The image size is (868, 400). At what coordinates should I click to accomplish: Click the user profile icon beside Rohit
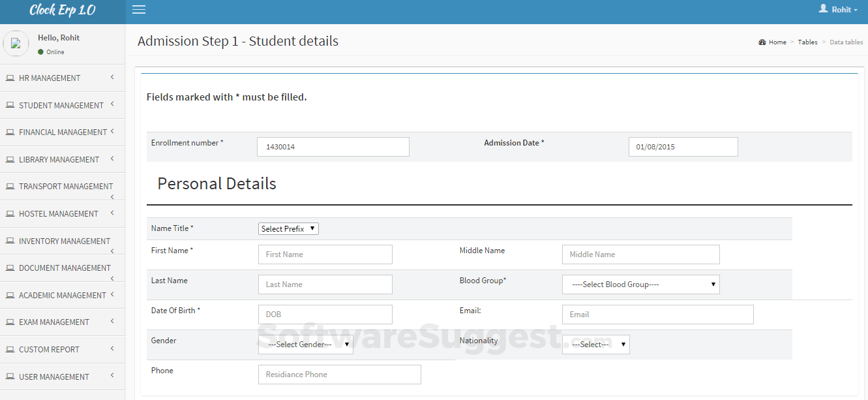[x=823, y=9]
